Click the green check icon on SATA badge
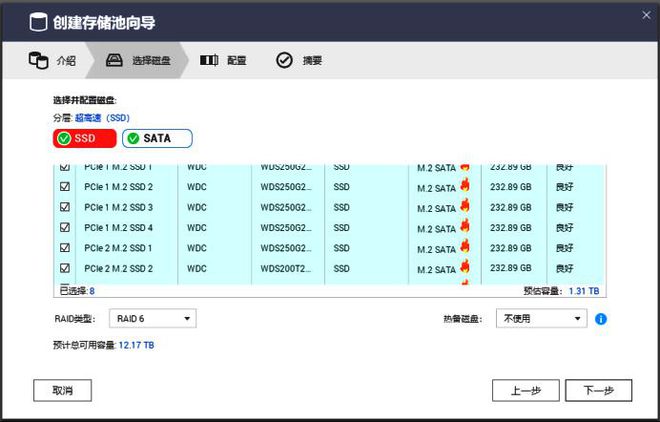This screenshot has height=422, width=660. click(133, 138)
